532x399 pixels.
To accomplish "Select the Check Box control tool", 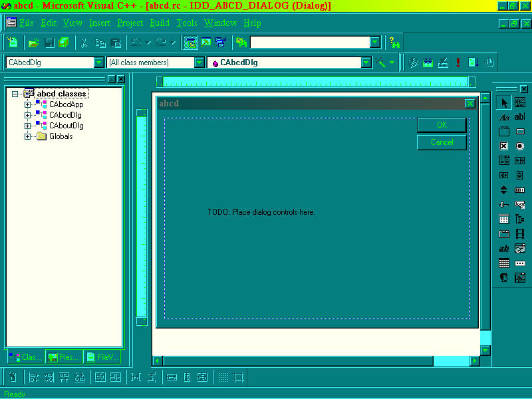I will pyautogui.click(x=504, y=146).
